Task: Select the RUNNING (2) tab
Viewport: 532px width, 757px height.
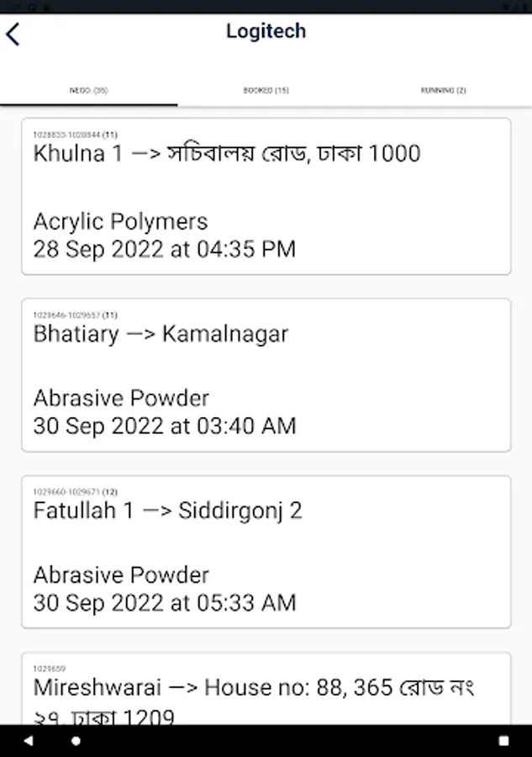Action: pyautogui.click(x=443, y=90)
